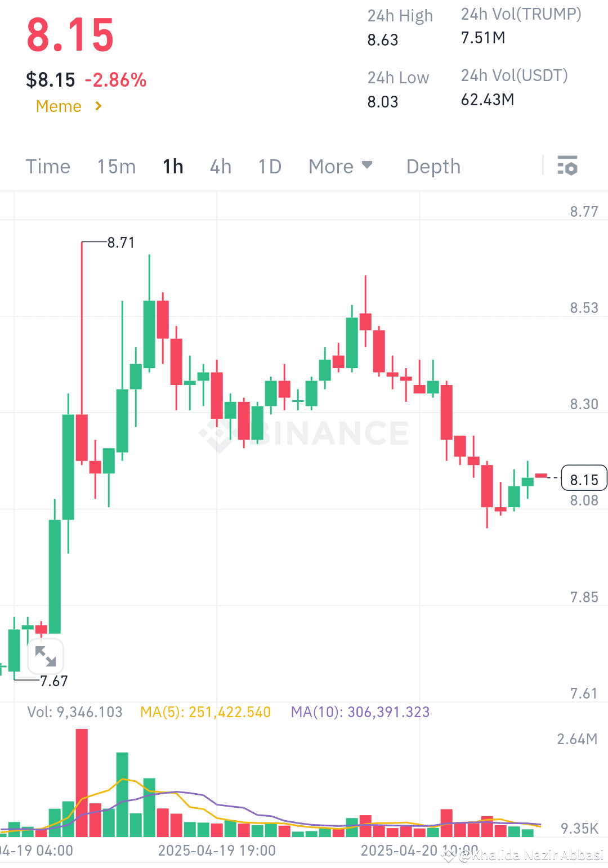
Task: Click the 8.71 high price marker
Action: pyautogui.click(x=121, y=242)
